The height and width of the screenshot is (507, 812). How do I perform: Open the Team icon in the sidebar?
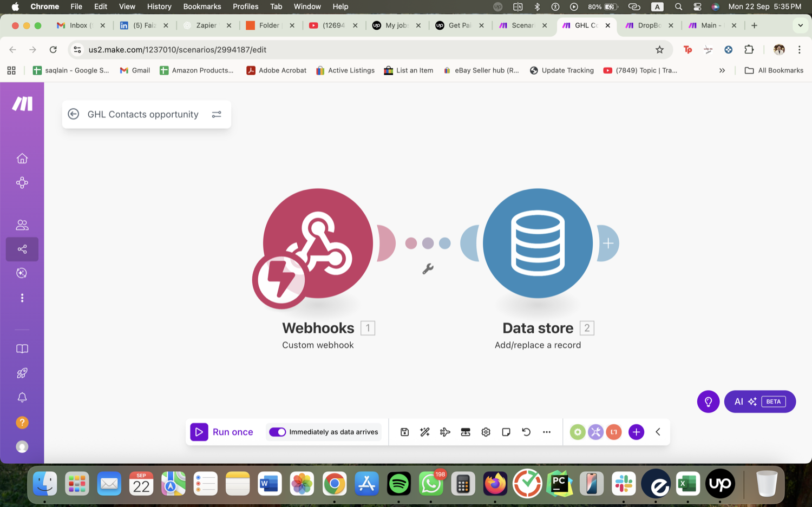(22, 225)
